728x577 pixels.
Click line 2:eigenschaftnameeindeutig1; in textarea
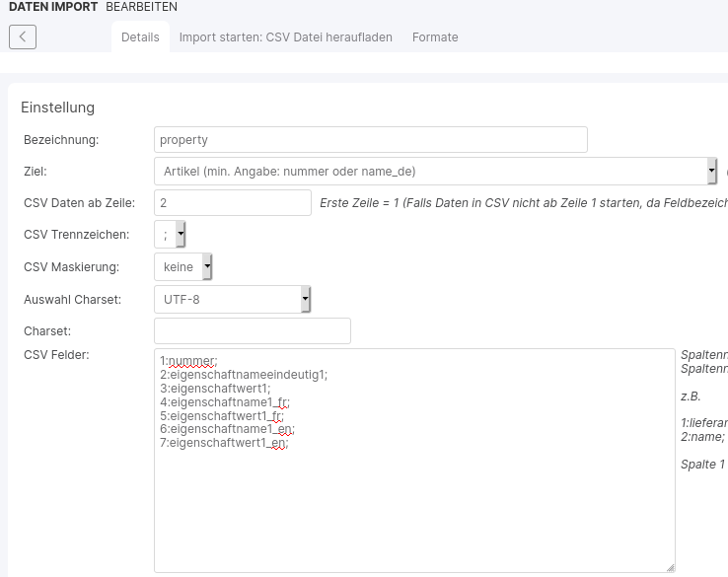[244, 375]
